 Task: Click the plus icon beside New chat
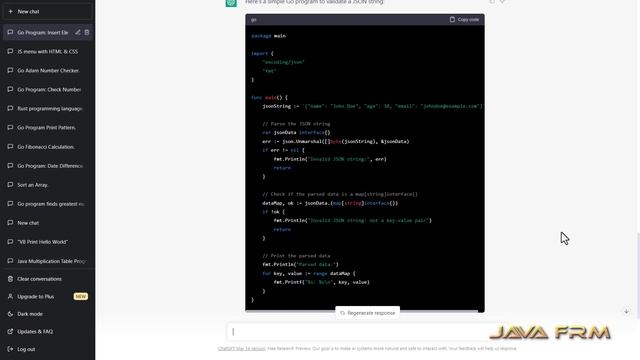point(11,11)
